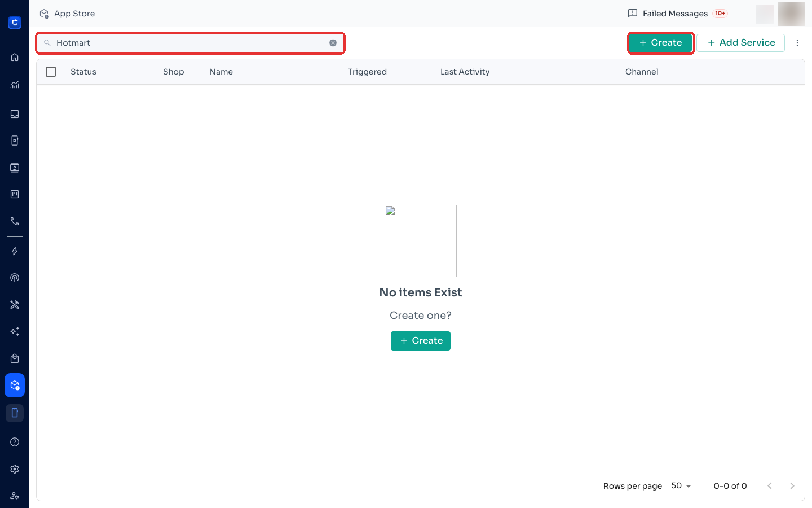Open Failed Messages link

coord(675,14)
